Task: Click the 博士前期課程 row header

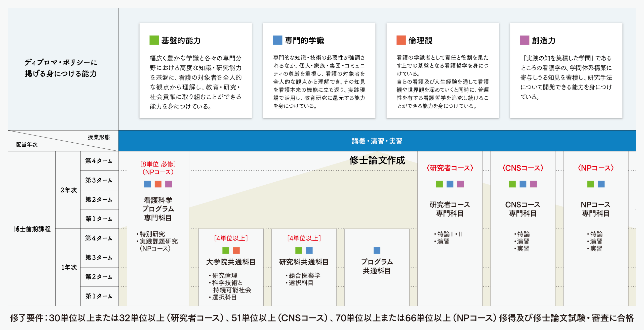Action: (32, 229)
